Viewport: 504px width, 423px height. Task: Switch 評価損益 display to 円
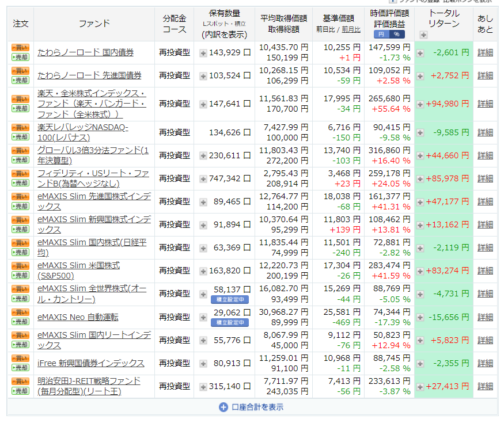click(381, 35)
